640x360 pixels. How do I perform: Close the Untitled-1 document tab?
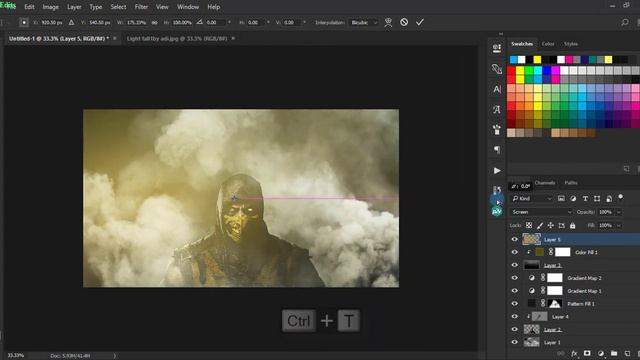pyautogui.click(x=115, y=38)
